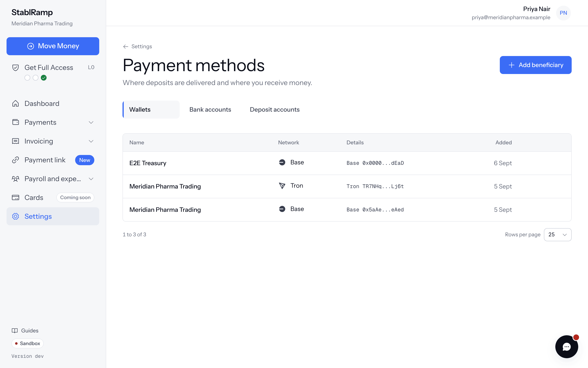Click the Settings breadcrumb link
588x368 pixels.
pyautogui.click(x=142, y=46)
